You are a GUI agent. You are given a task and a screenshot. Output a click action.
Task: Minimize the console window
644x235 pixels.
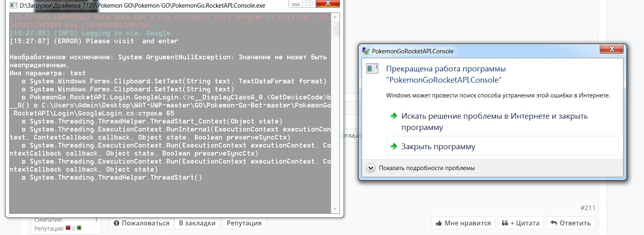(296, 4)
